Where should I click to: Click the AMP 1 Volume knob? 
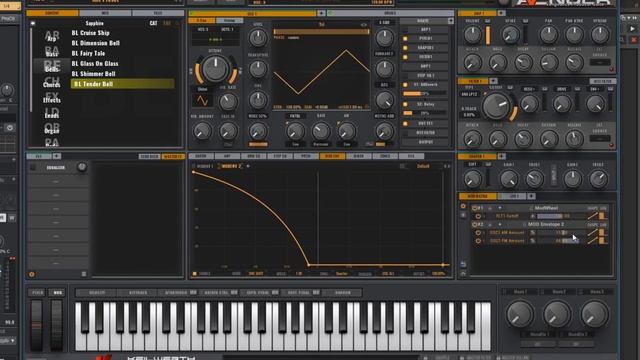coord(473,35)
